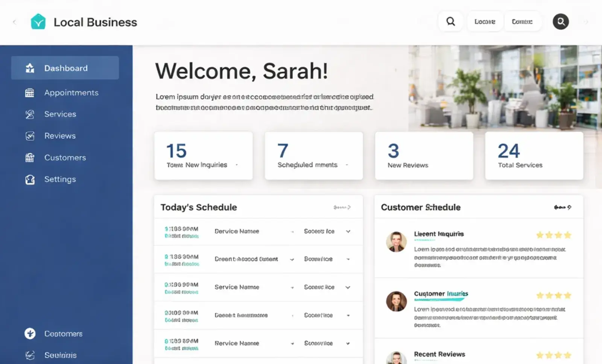Select the 7 Scheduled Appointments stat card

313,155
